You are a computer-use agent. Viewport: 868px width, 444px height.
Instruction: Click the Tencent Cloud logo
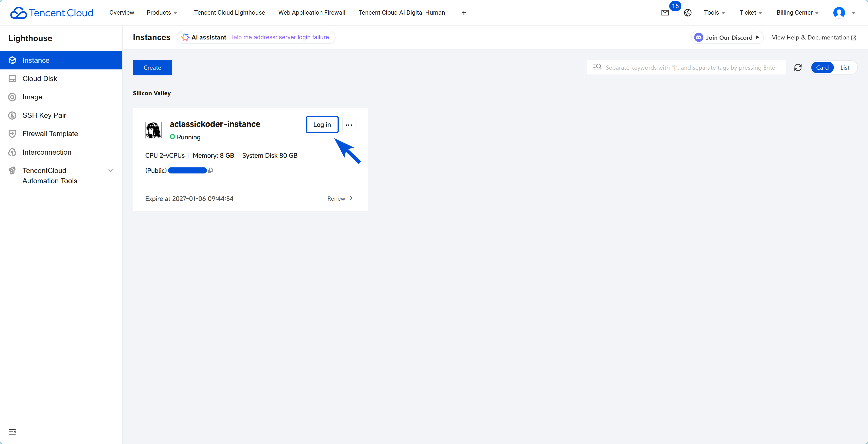pos(52,13)
